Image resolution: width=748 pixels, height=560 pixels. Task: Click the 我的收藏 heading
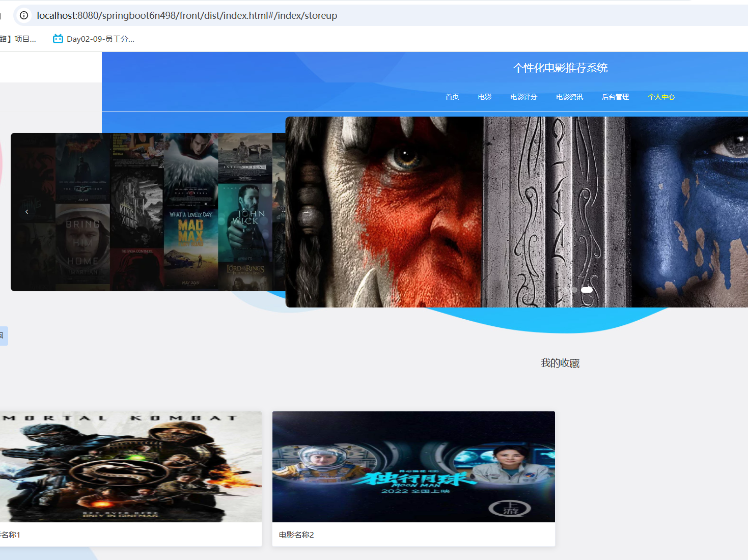coord(560,363)
